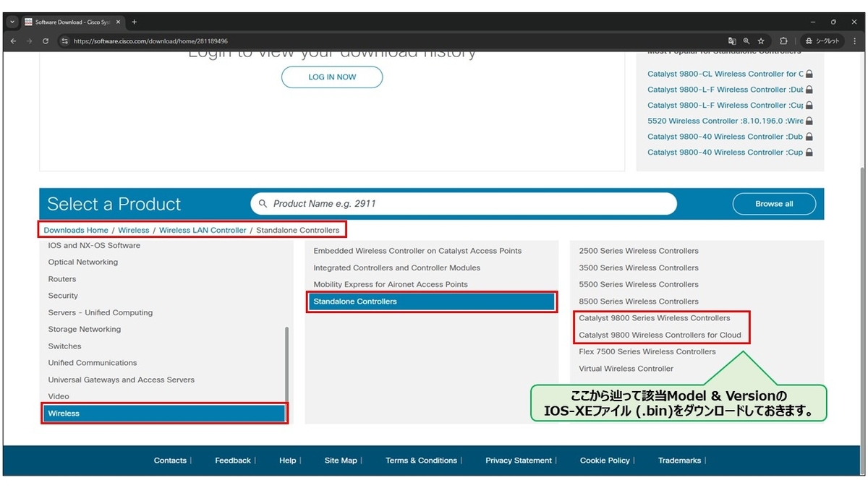Open the Cookie Policy footer link
The image size is (868, 488).
605,461
